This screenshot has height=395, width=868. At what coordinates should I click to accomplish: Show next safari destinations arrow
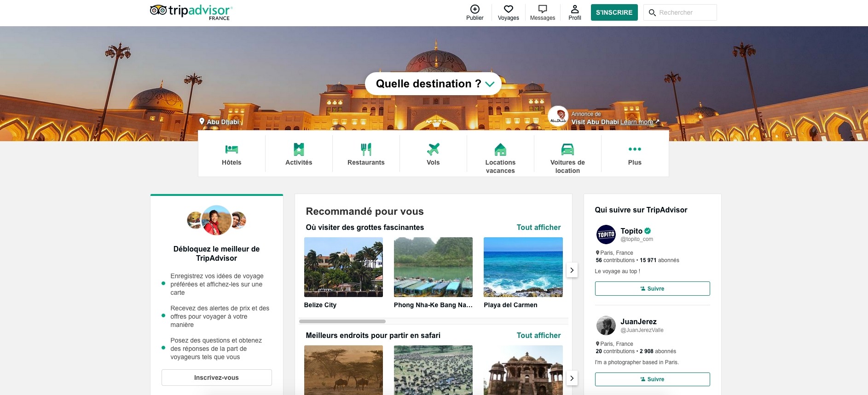point(572,378)
